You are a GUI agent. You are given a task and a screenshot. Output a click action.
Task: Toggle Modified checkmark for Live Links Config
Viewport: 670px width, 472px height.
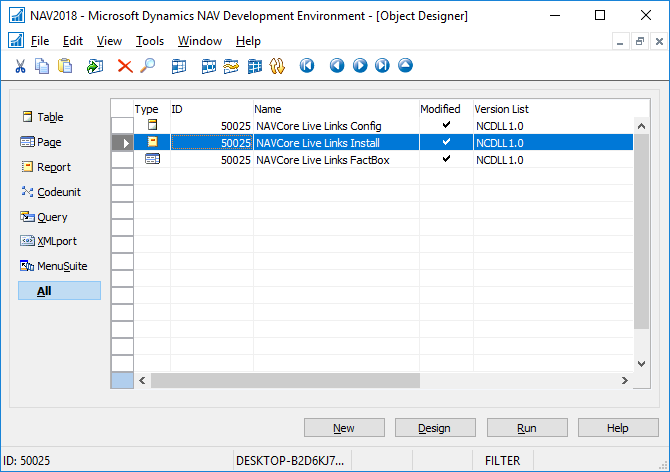(446, 125)
